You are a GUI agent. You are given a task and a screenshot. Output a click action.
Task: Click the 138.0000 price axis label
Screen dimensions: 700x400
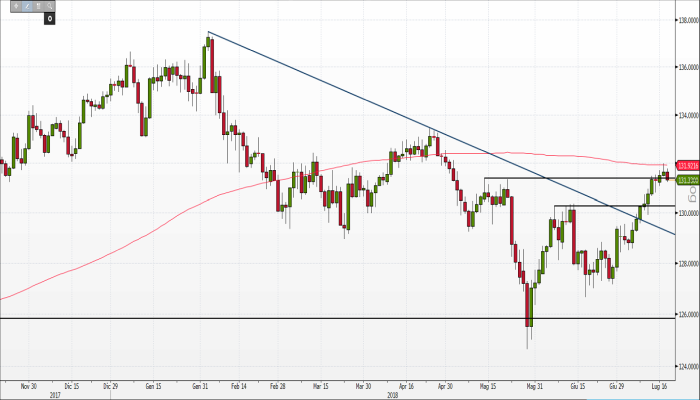click(686, 19)
